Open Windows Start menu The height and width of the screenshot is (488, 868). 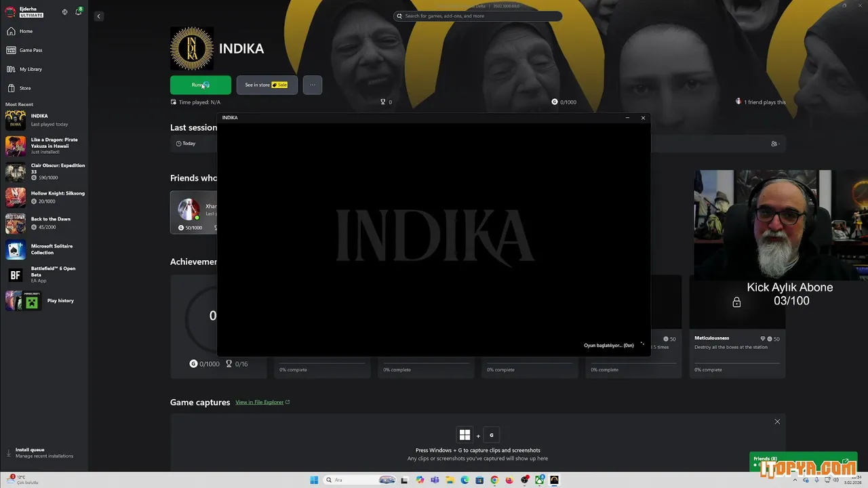(x=314, y=480)
